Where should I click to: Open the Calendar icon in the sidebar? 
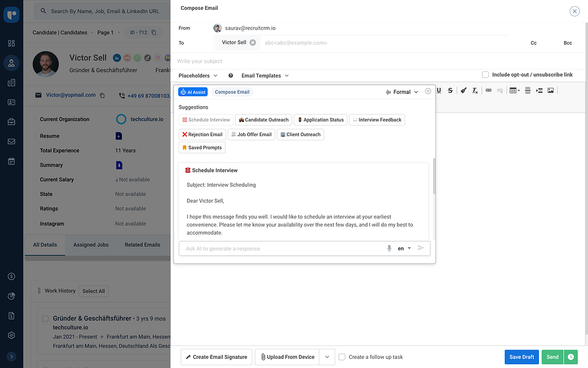point(11,161)
